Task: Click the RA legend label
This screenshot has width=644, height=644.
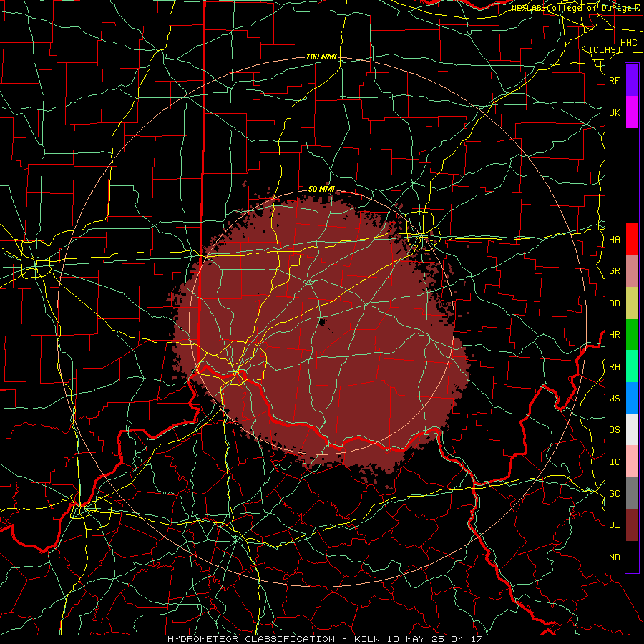Action: 615,367
